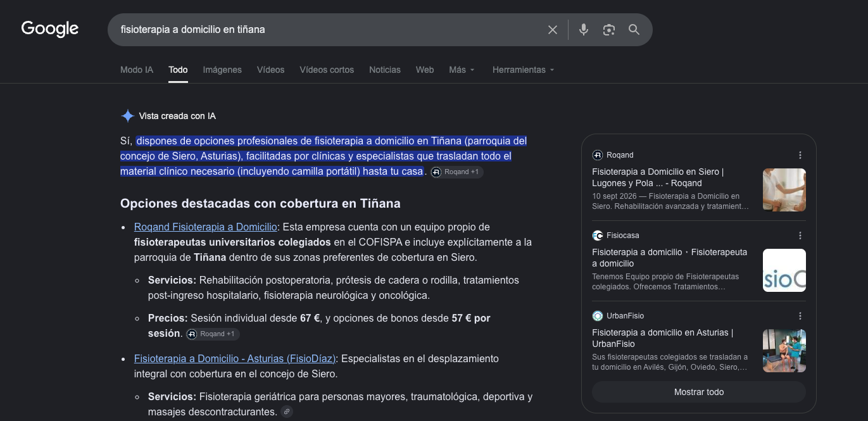This screenshot has width=868, height=421.
Task: Open Fisioterapia a Domicilio - Asturias (FisioDíaz) link
Action: click(235, 358)
